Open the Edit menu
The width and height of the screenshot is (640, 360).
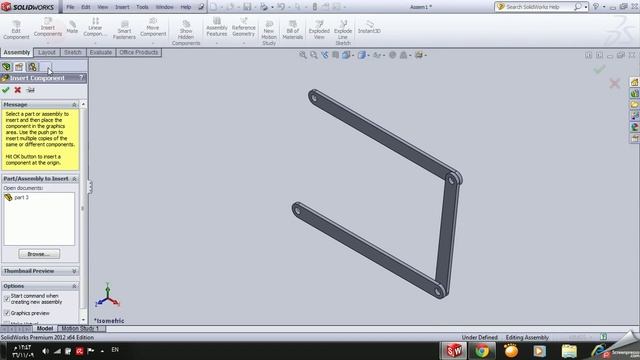point(85,7)
